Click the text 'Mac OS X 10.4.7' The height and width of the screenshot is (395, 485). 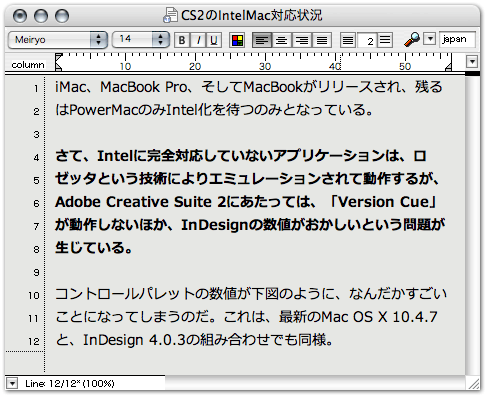pos(379,317)
